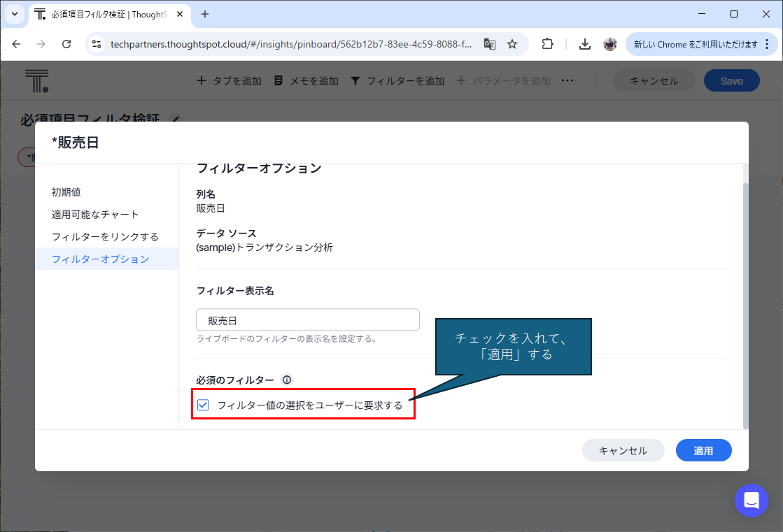Click the 適用 button

pos(703,451)
